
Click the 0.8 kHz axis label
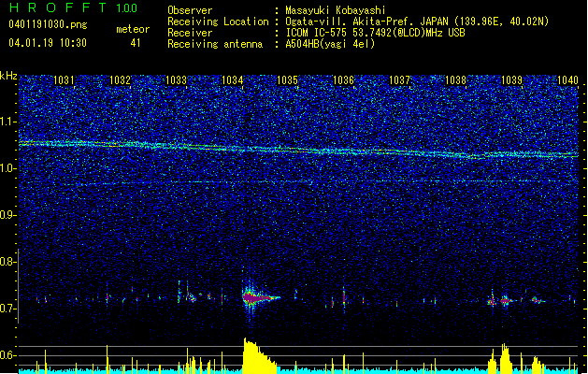[7, 262]
